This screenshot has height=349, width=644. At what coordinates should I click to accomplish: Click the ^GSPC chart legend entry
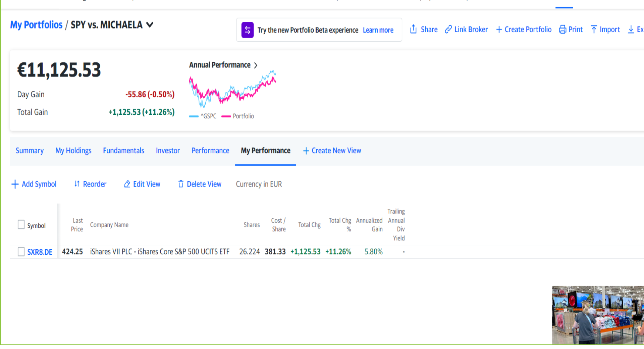coord(203,116)
